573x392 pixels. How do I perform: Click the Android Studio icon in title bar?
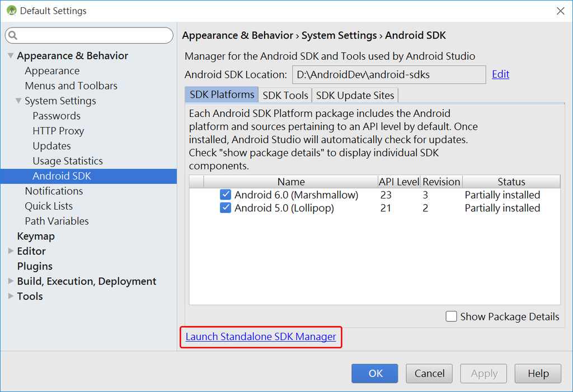(12, 11)
